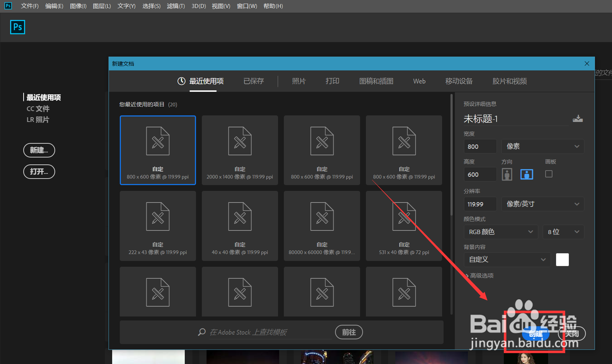The width and height of the screenshot is (612, 364).
Task: Open 文字(Y) menu
Action: (x=126, y=6)
